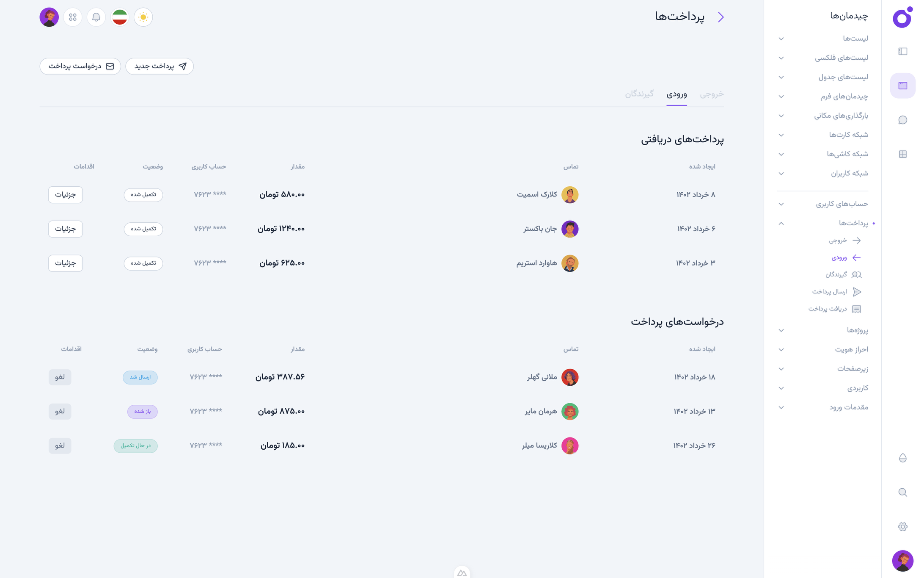The height and width of the screenshot is (578, 924).
Task: Cancel the ملانی گهلر payment request with لغو
Action: (60, 377)
